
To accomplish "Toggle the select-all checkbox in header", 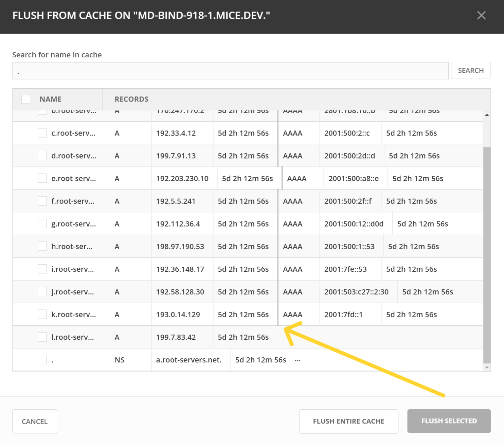I will 26,99.
